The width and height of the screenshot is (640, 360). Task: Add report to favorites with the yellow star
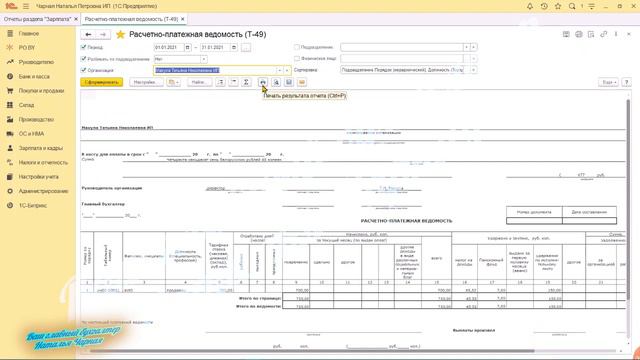pyautogui.click(x=120, y=34)
